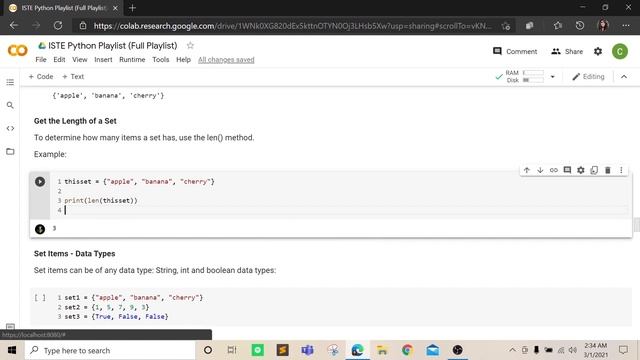Open cell editor settings gear
Screen dimensions: 640x360
(x=580, y=170)
